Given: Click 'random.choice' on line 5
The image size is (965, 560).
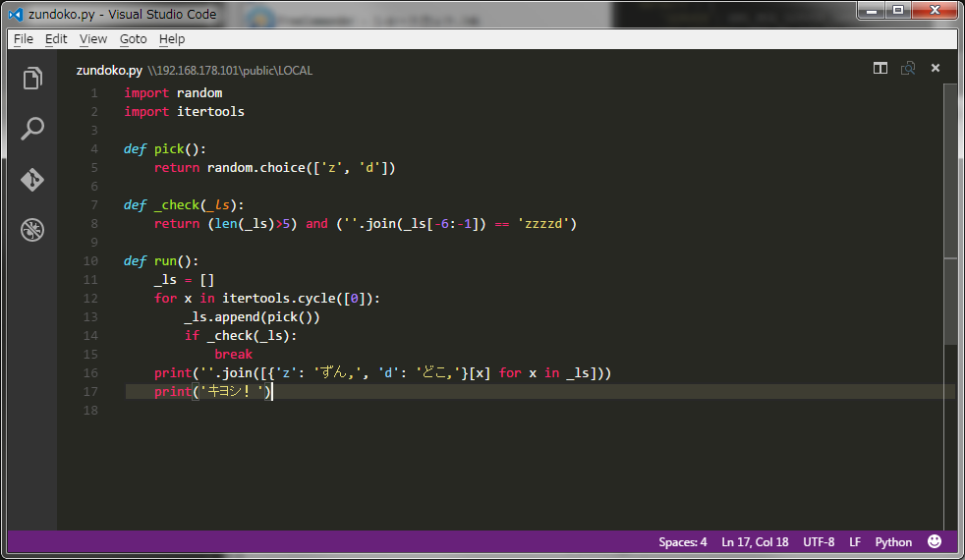Looking at the screenshot, I should [x=256, y=167].
